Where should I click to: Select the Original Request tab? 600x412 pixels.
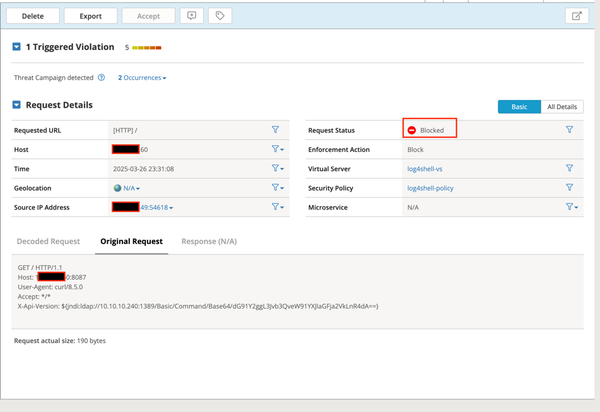132,242
